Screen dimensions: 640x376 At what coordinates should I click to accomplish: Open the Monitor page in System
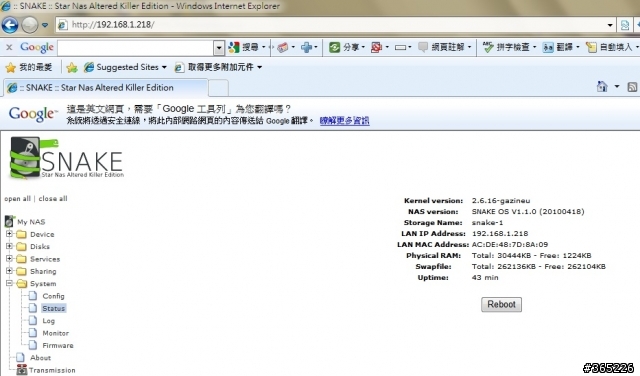tap(56, 333)
